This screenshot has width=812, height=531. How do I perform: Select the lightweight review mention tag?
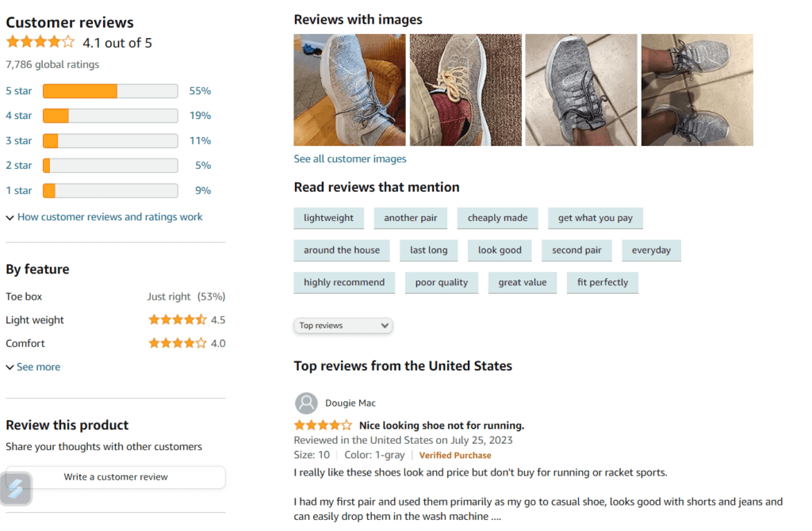click(328, 217)
